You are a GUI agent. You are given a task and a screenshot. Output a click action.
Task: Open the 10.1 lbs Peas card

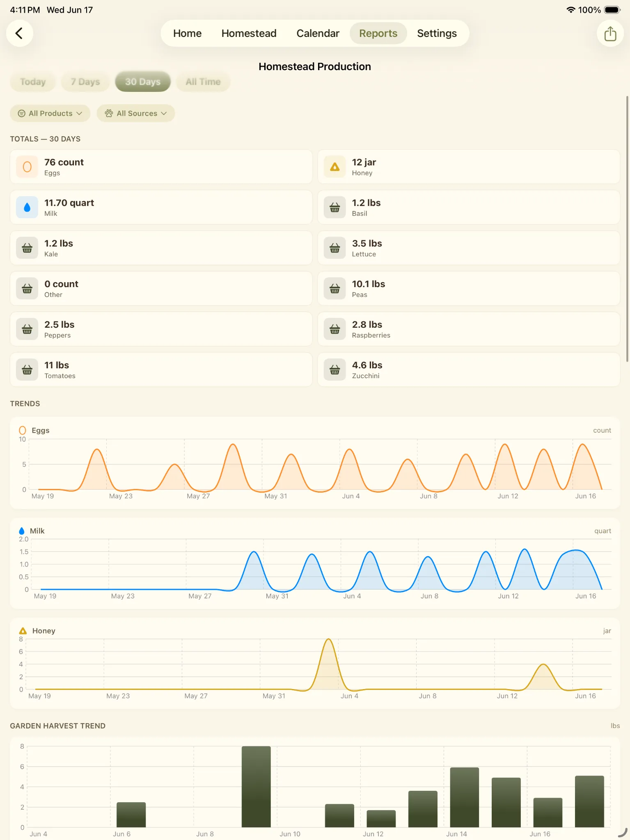(x=469, y=289)
